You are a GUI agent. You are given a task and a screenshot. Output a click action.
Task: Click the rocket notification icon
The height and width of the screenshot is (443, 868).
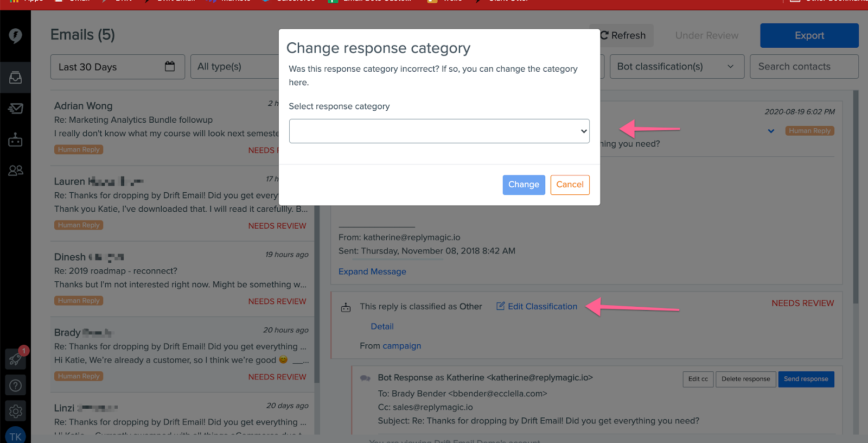[x=15, y=359]
